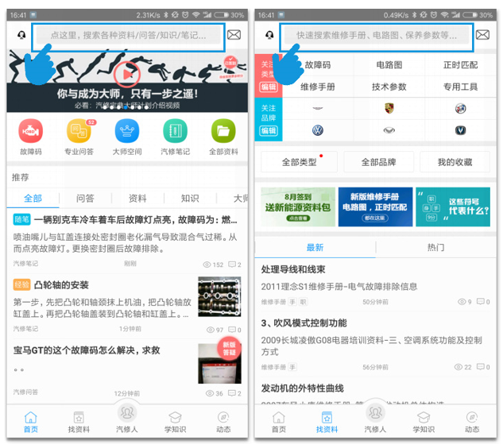Open the 凸轮轴的安装 article thumbnail
Image resolution: width=503 pixels, height=448 pixels.
(219, 297)
